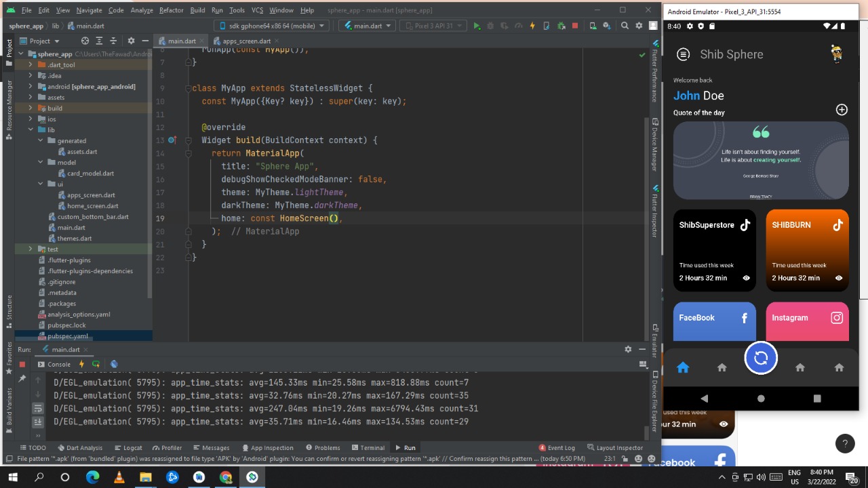
Task: Open home_screen.dart in project tree
Action: (92, 206)
